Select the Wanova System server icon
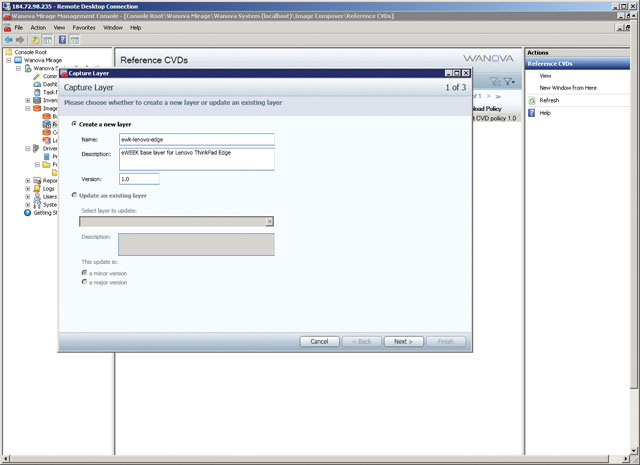 pos(28,68)
